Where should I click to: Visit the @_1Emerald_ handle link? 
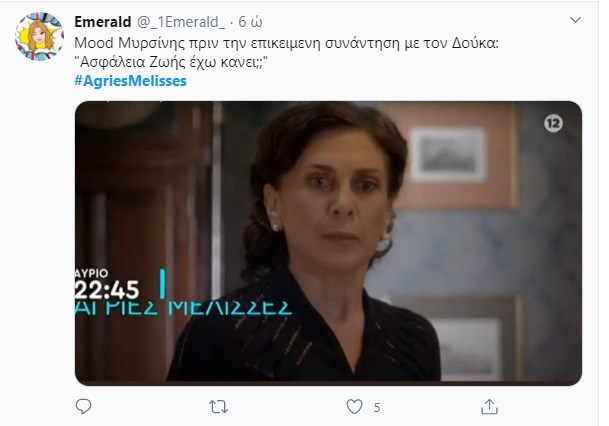pos(181,23)
